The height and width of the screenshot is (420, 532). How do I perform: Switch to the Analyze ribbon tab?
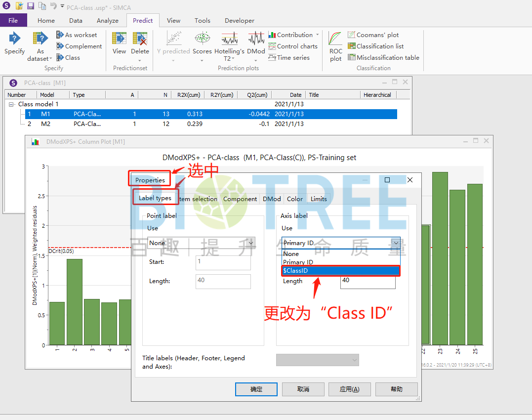tap(108, 21)
